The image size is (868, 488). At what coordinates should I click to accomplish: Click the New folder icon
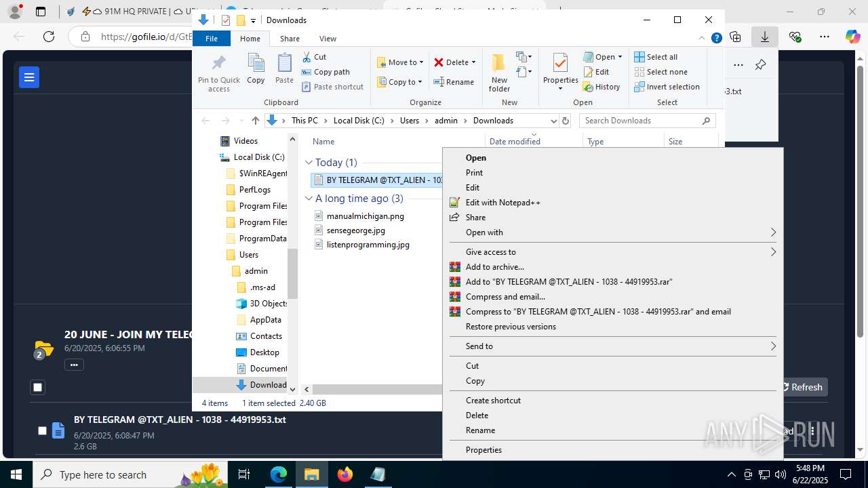click(499, 73)
